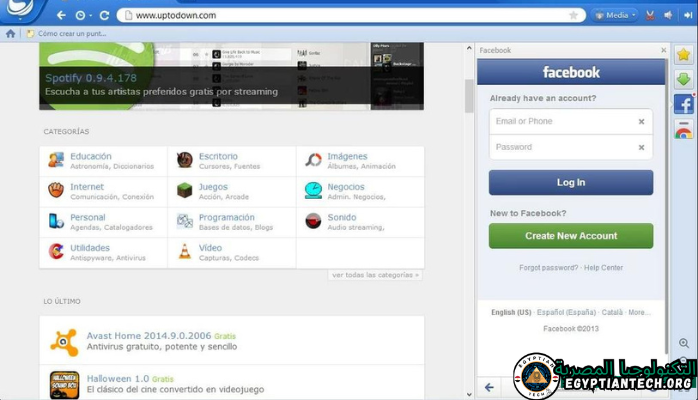Click the zoom magnifier icon in sidebar
Screen dimensions: 698x400
pos(683,344)
